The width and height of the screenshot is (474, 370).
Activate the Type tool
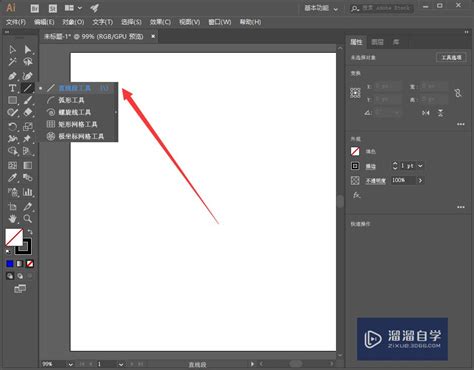point(12,88)
